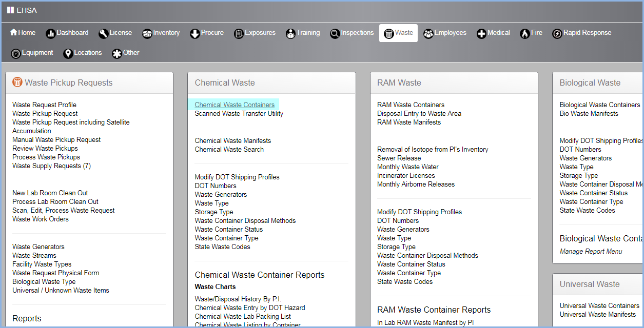644x328 pixels.
Task: Open DOT Numbers under Chemical Waste
Action: (216, 186)
